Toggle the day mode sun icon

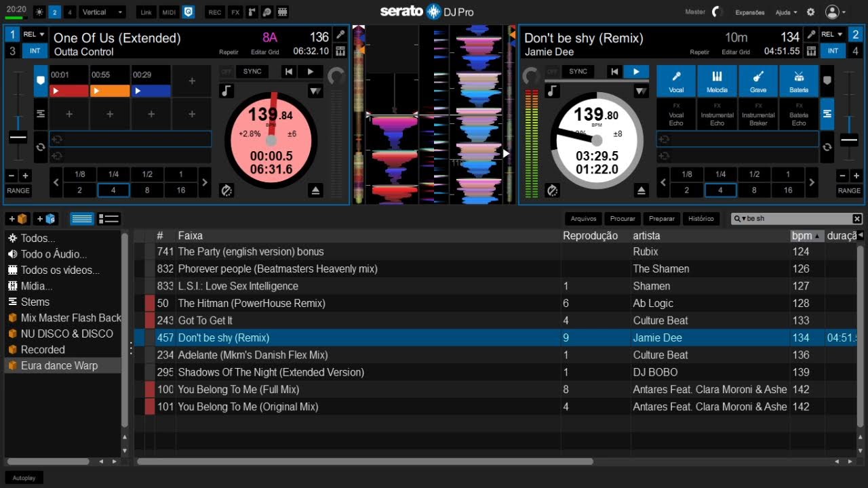[x=39, y=12]
